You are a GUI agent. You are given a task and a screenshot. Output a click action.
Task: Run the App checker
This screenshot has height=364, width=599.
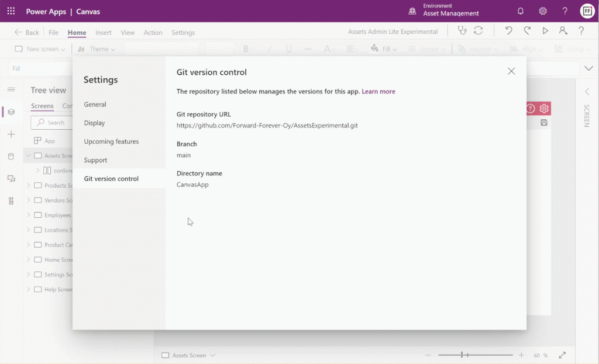462,30
